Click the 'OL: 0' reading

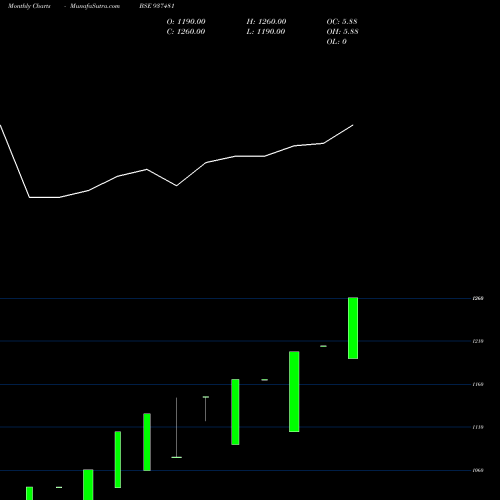coord(337,42)
